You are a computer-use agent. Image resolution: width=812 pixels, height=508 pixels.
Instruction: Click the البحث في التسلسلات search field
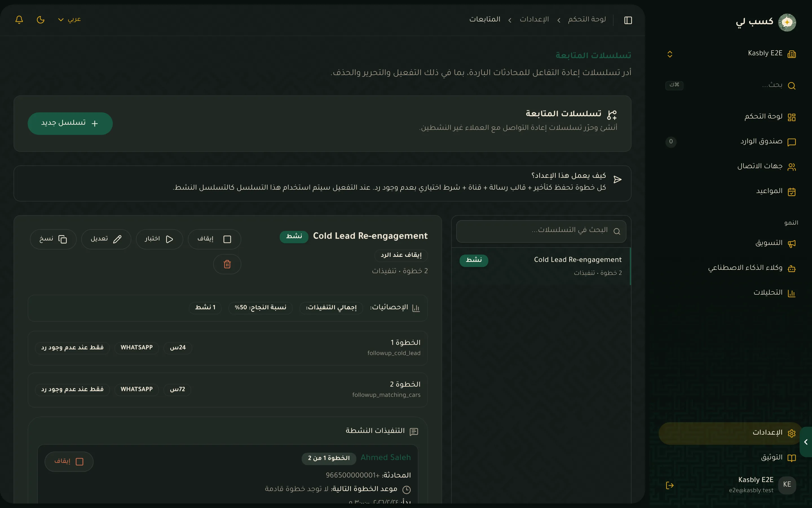541,231
